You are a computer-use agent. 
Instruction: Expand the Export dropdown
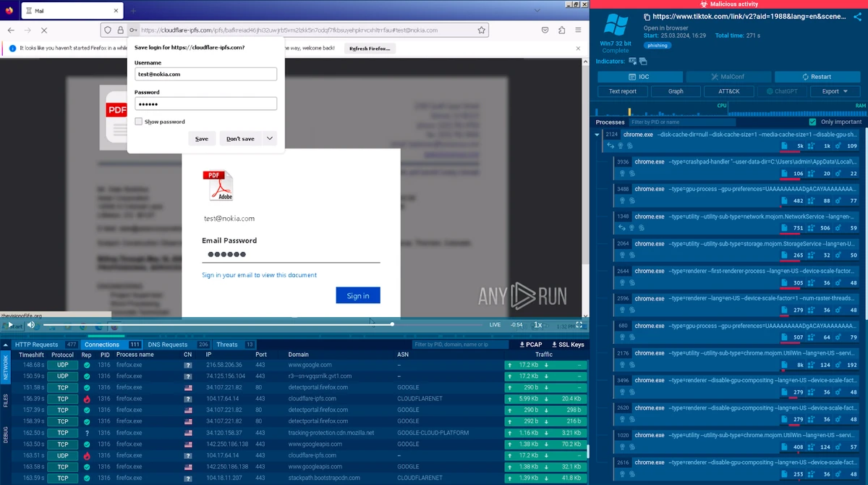point(834,91)
